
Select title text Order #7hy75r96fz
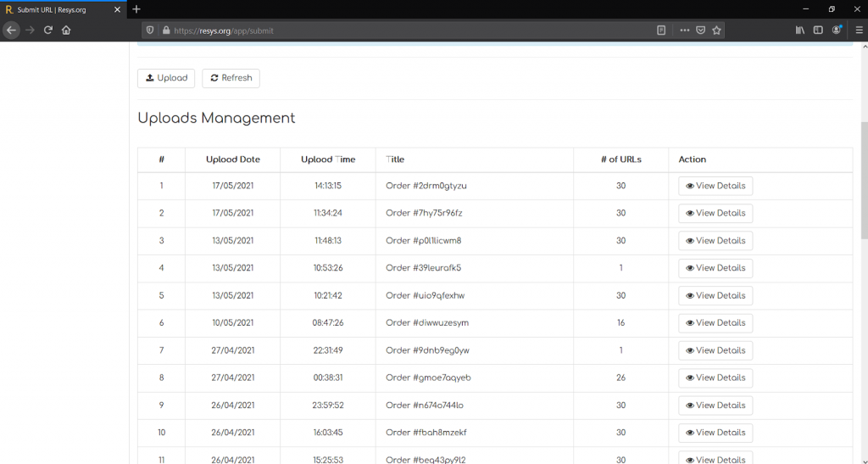(x=424, y=213)
